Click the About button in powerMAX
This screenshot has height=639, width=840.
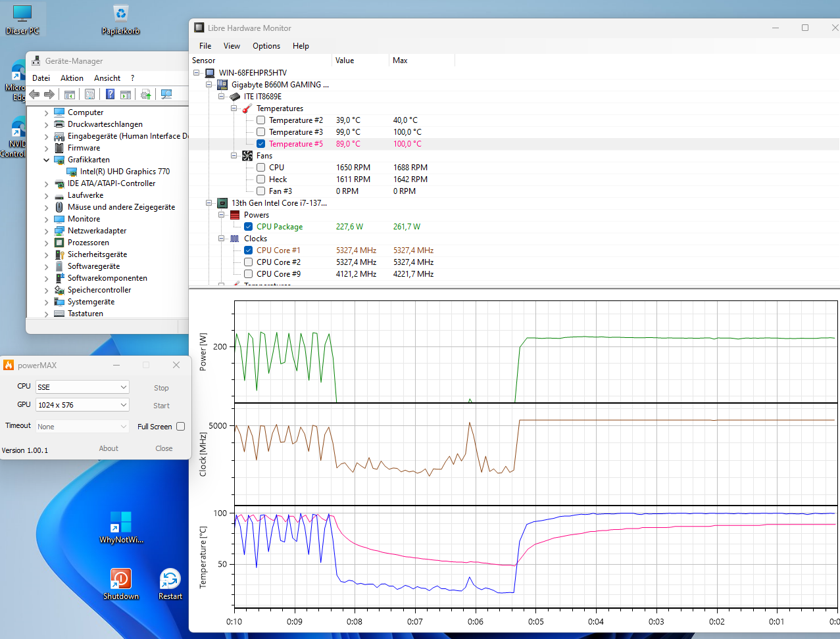[x=109, y=448]
